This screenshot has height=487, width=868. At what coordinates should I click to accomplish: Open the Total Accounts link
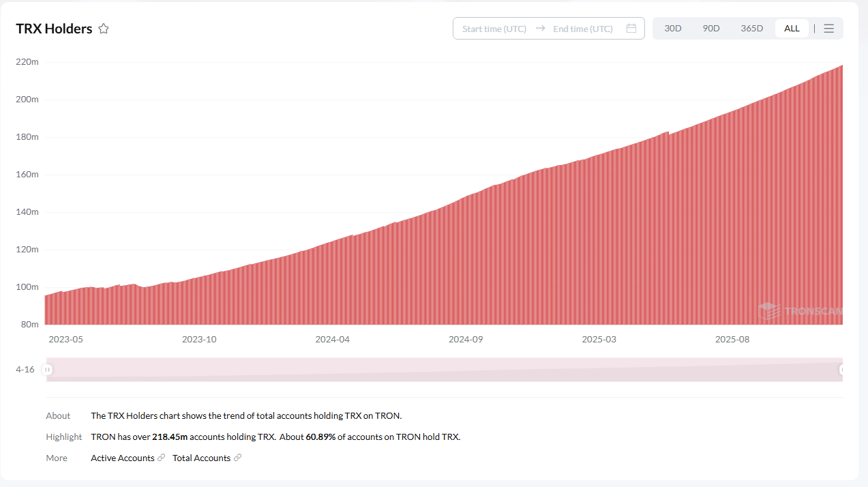pos(201,458)
